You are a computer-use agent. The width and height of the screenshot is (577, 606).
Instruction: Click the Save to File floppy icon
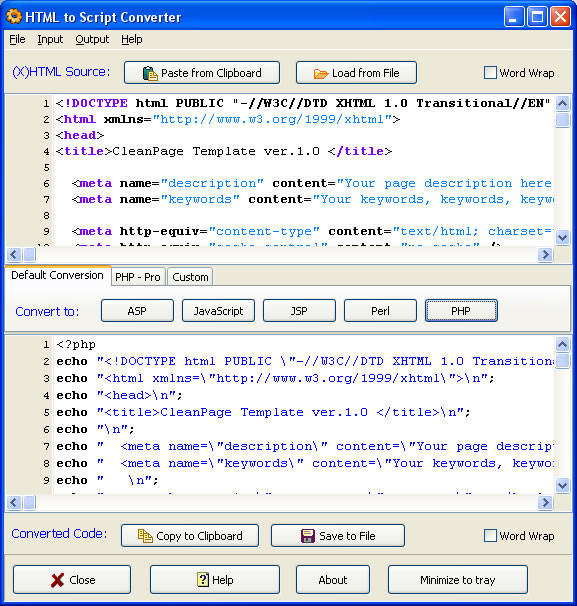pos(308,536)
